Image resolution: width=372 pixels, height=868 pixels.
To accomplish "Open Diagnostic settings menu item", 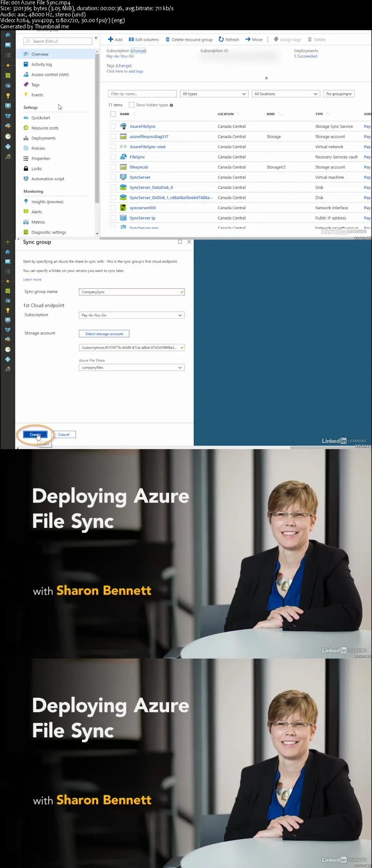I will point(49,232).
